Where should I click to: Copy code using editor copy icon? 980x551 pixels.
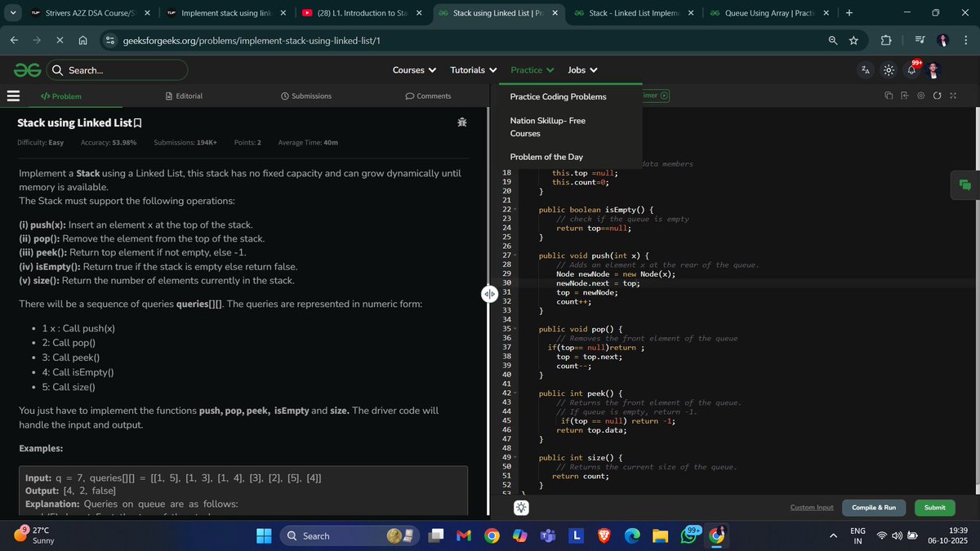point(889,96)
